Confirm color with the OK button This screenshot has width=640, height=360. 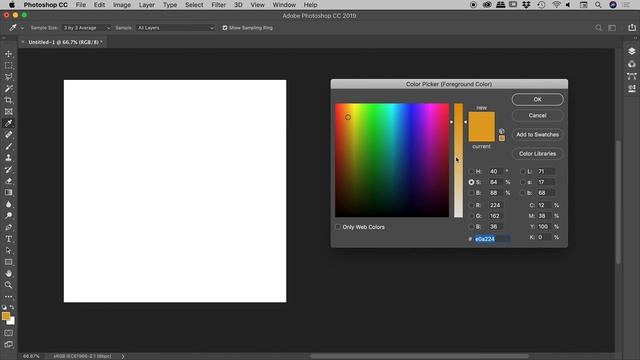pyautogui.click(x=538, y=100)
